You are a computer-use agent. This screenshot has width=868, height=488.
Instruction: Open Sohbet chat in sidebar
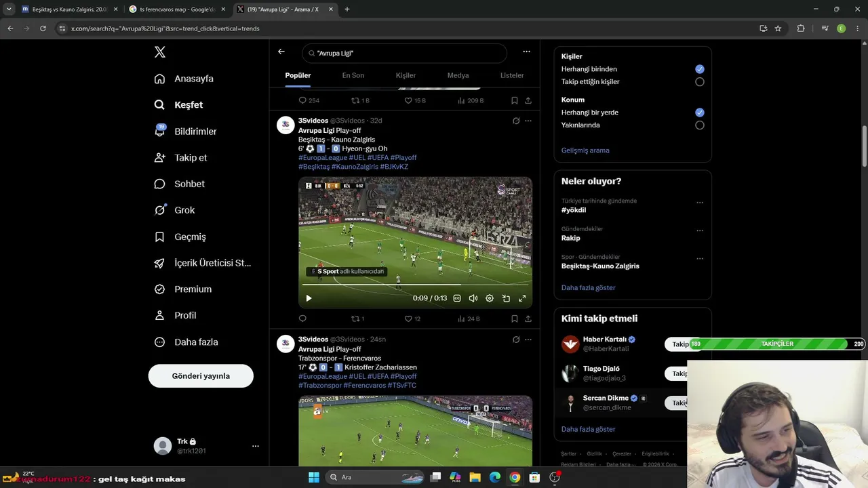click(179, 184)
